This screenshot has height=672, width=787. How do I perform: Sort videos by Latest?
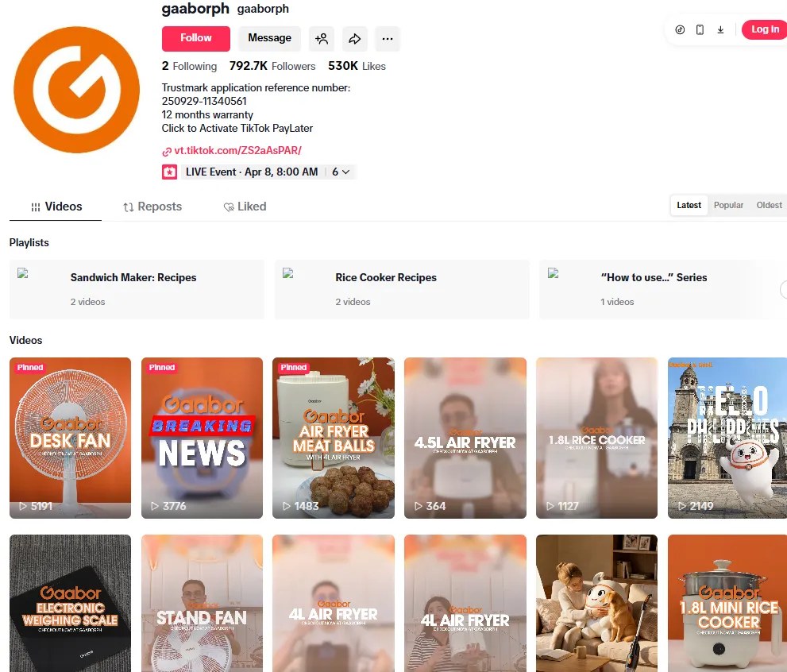point(689,205)
